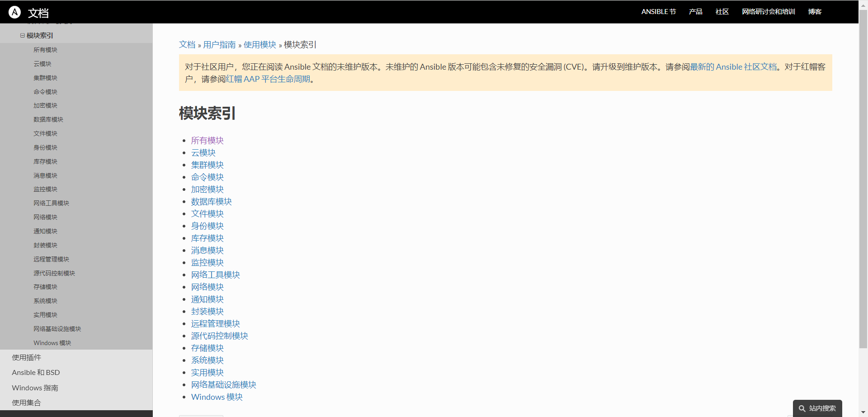Open 社区 in top navigation

722,12
